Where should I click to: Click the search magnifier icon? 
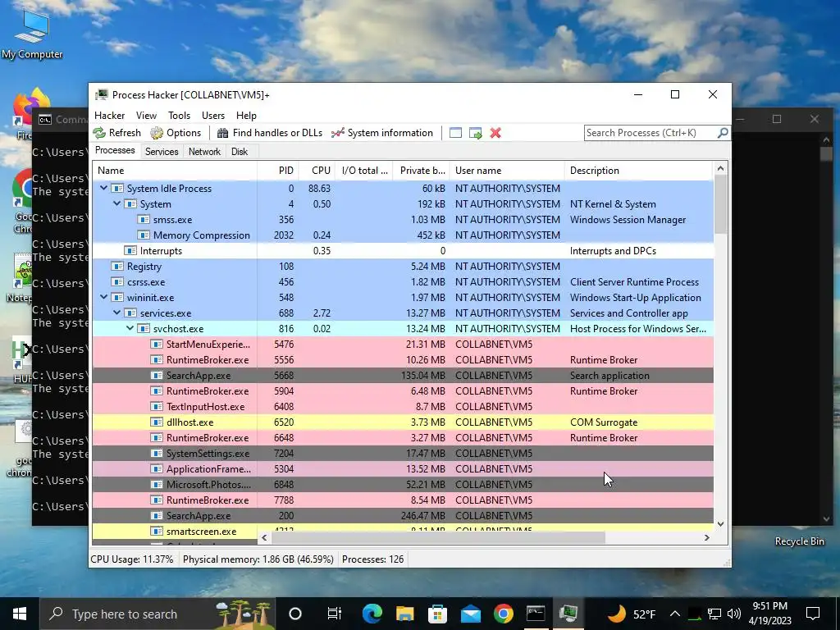722,132
